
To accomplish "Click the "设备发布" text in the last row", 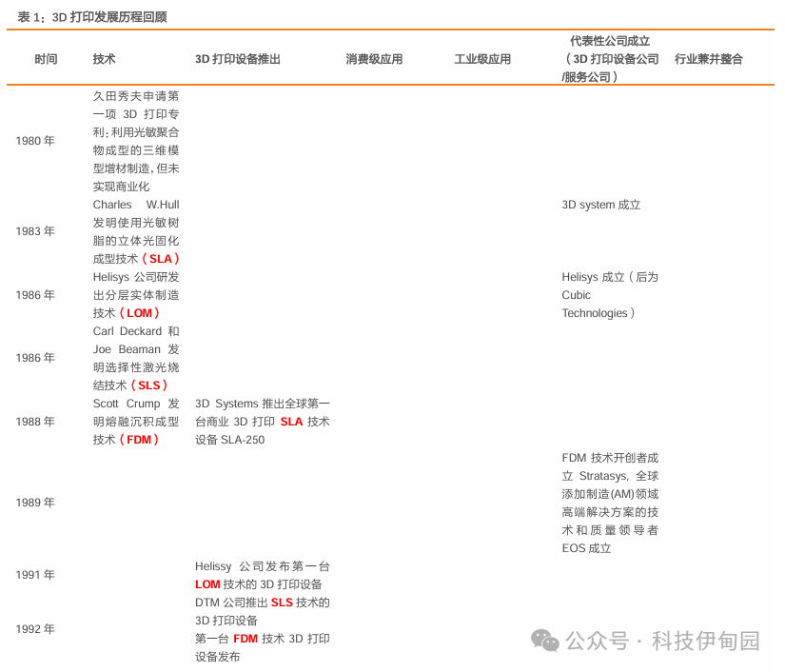I will coord(218,657).
